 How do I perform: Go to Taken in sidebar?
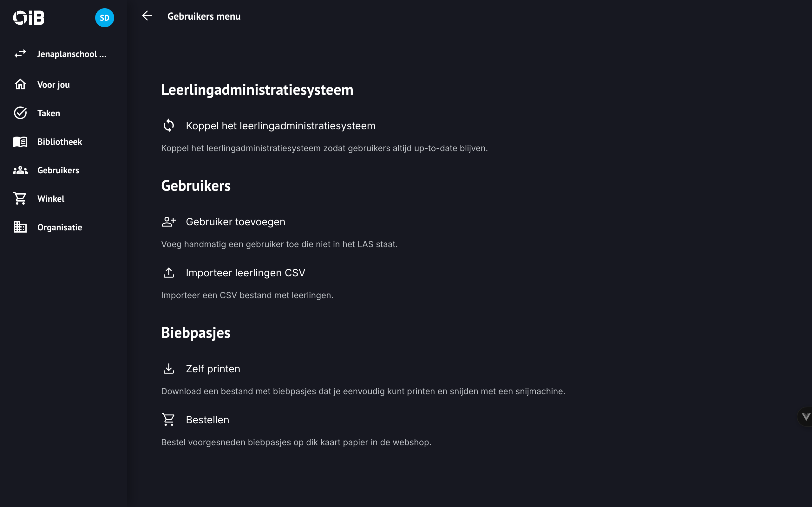point(49,113)
